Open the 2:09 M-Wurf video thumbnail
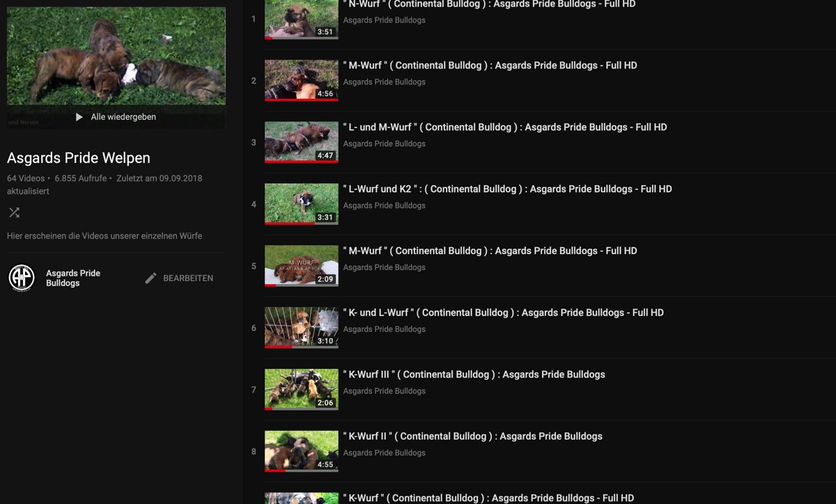The width and height of the screenshot is (836, 504). click(x=302, y=266)
